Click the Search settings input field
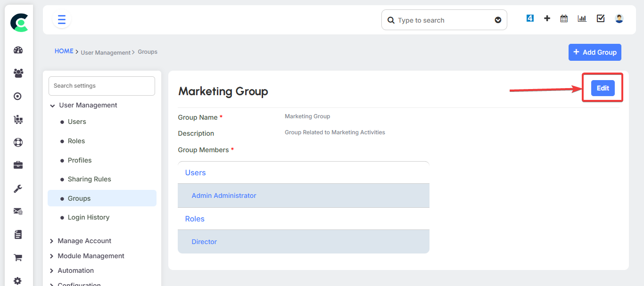The height and width of the screenshot is (286, 644). [102, 86]
